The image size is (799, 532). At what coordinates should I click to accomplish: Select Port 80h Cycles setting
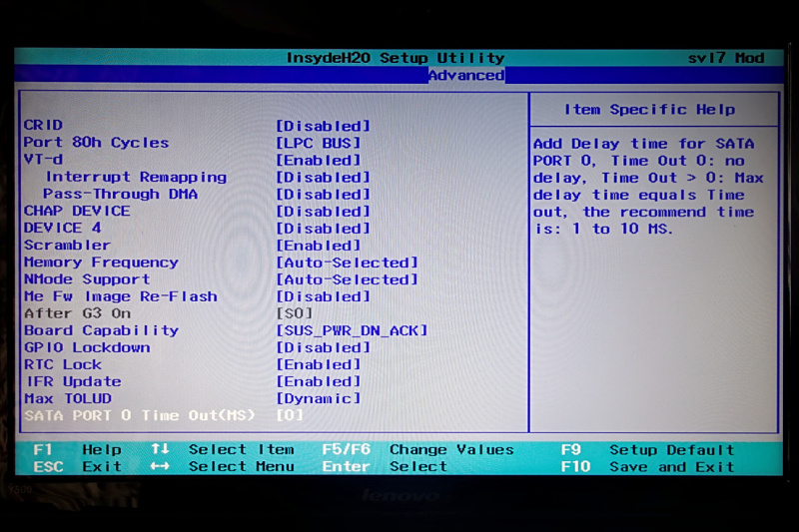pos(96,143)
